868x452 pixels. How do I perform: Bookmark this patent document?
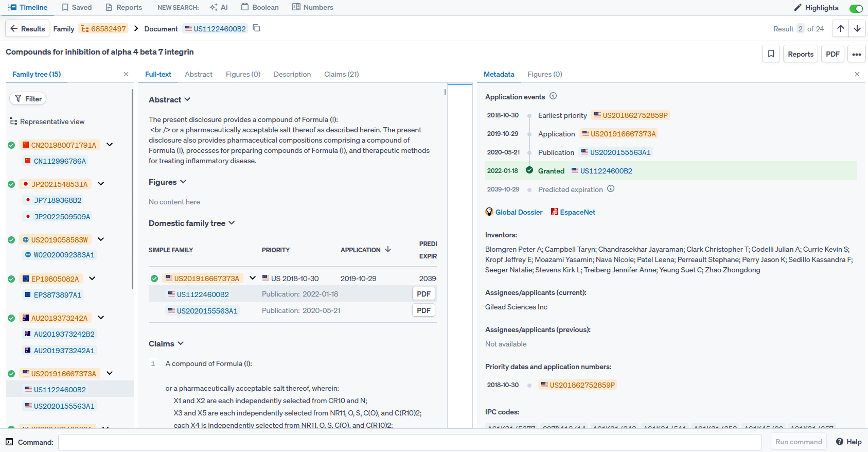[x=771, y=54]
